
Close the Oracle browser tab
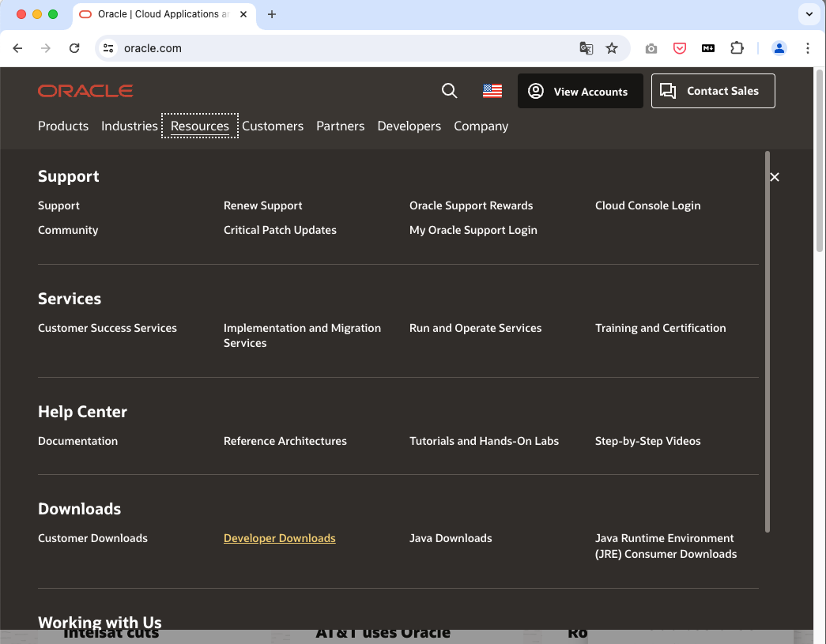click(x=243, y=14)
